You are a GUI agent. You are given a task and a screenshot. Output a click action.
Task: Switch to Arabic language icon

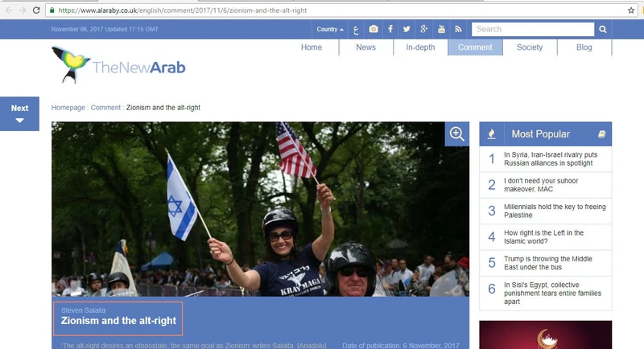point(355,29)
